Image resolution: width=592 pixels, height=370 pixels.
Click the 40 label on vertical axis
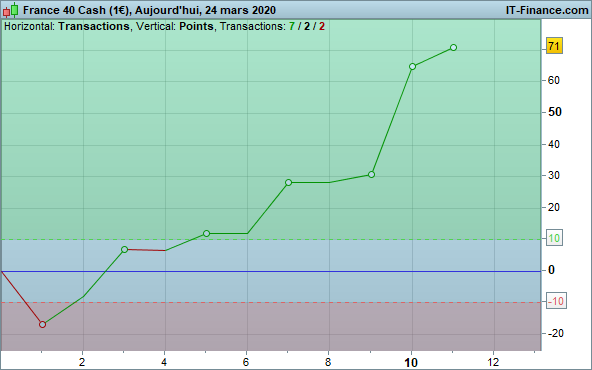(554, 144)
